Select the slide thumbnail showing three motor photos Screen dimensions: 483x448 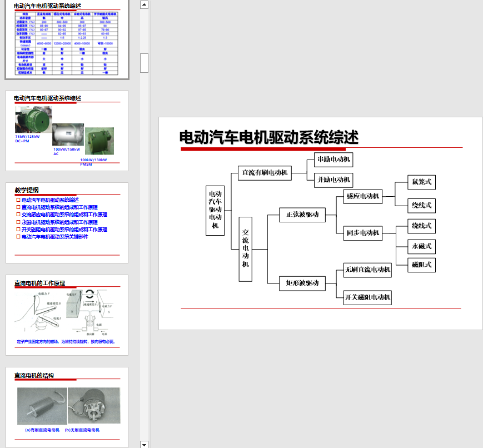point(67,131)
